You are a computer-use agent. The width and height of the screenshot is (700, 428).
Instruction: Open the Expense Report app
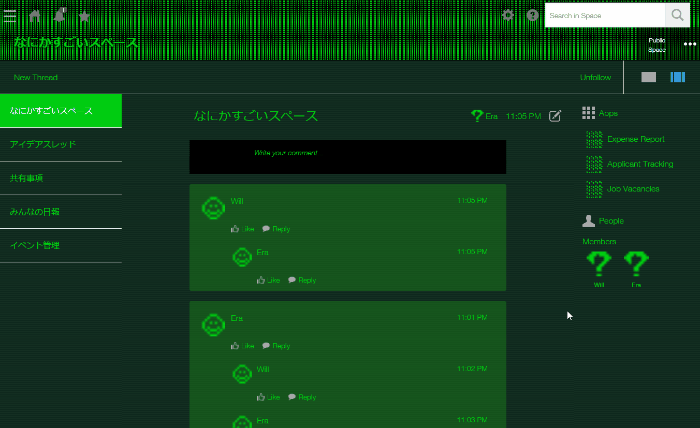(x=634, y=139)
